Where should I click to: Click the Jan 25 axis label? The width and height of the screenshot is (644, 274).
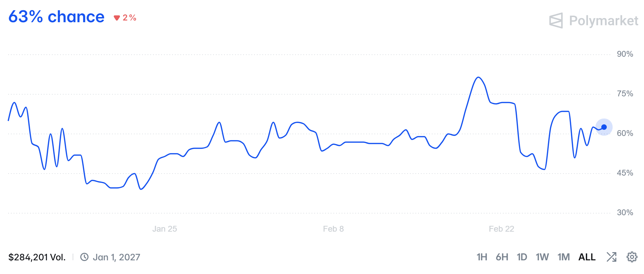pyautogui.click(x=165, y=229)
